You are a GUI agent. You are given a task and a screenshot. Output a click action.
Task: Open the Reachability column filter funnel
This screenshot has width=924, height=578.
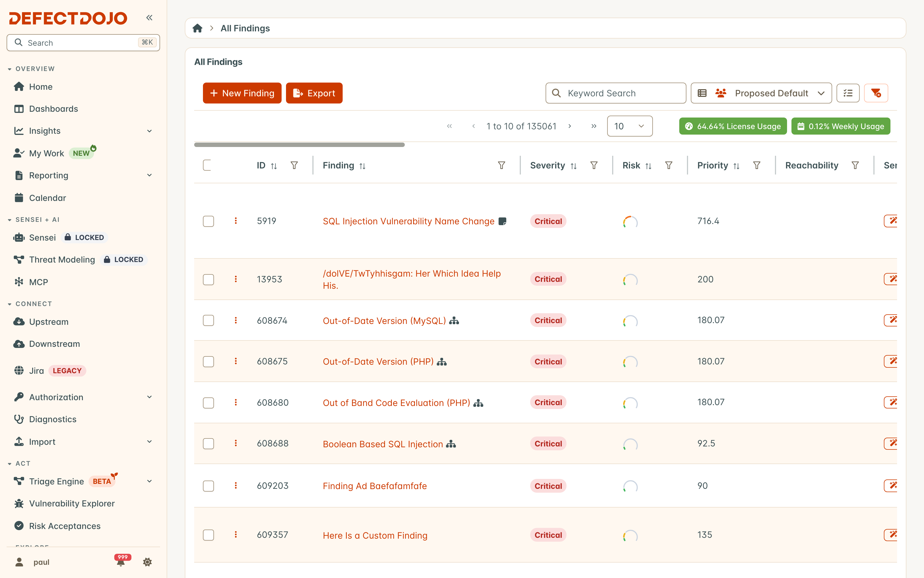(x=855, y=165)
